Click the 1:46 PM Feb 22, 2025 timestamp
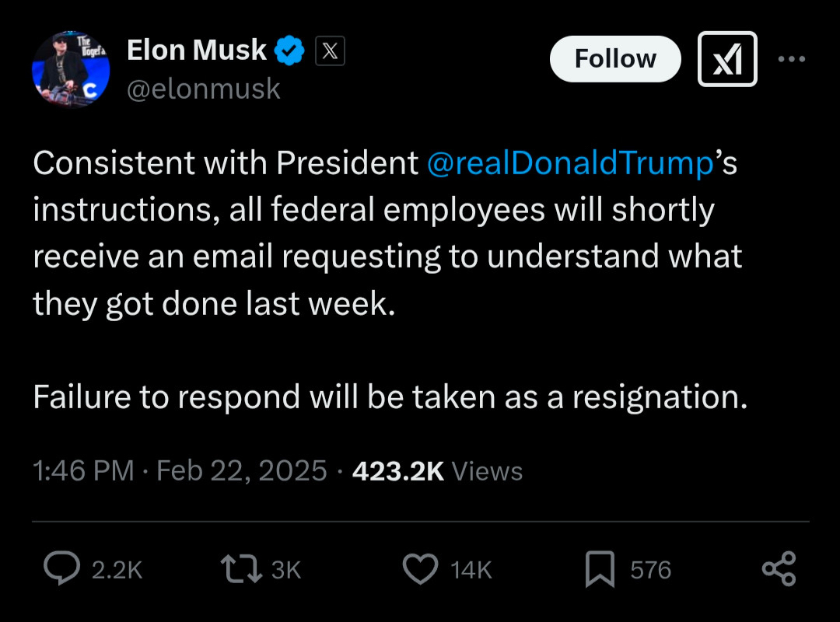840x622 pixels. (180, 470)
